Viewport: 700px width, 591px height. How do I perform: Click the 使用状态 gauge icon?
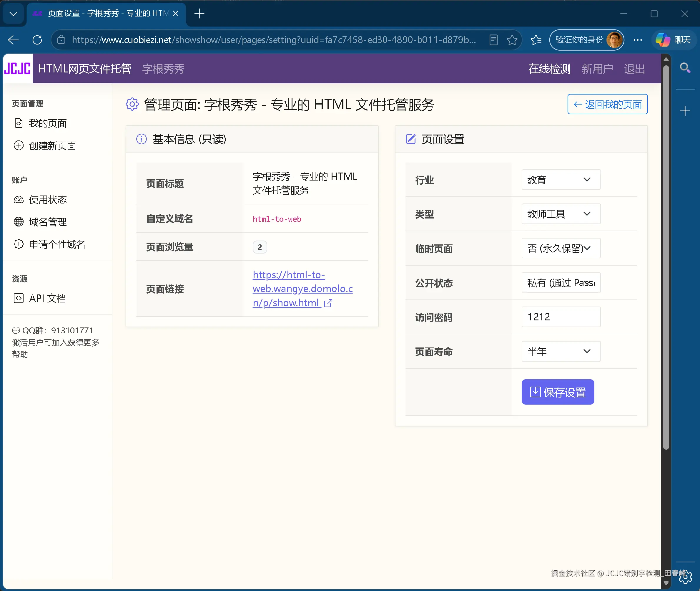[19, 200]
